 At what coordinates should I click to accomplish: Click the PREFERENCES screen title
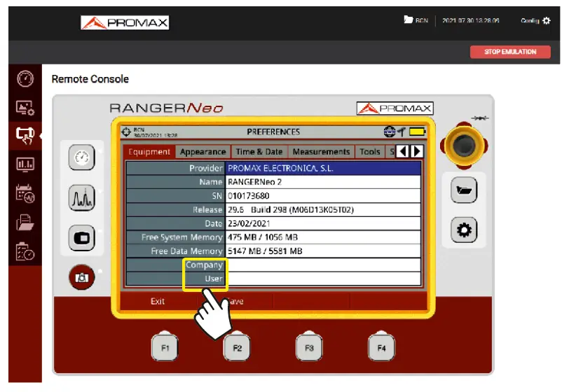(273, 132)
